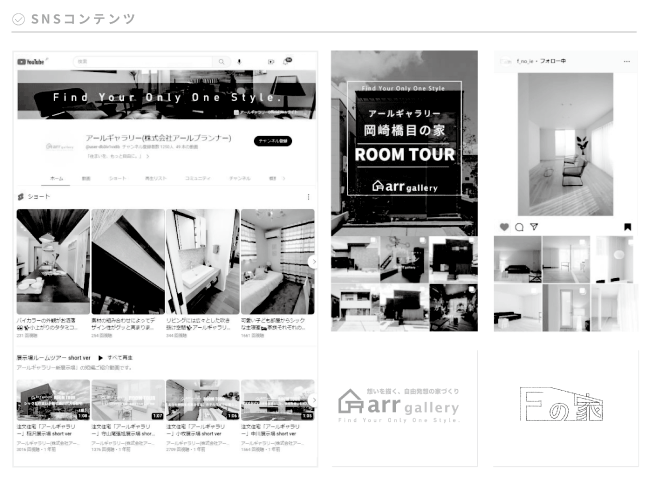Image resolution: width=645 pixels, height=479 pixels.
Task: Open the white two-story house photo
Action: point(355,307)
